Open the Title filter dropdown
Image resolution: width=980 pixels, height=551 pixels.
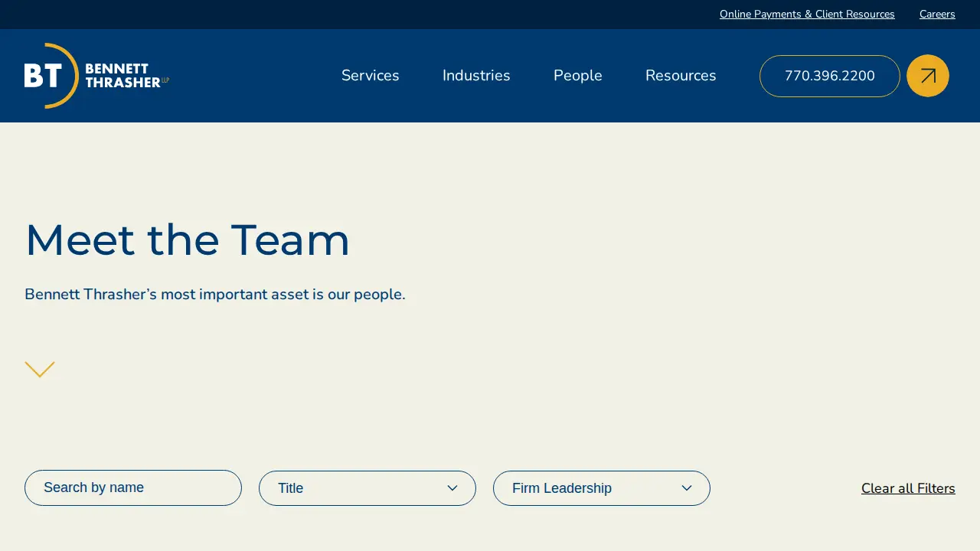coord(367,488)
